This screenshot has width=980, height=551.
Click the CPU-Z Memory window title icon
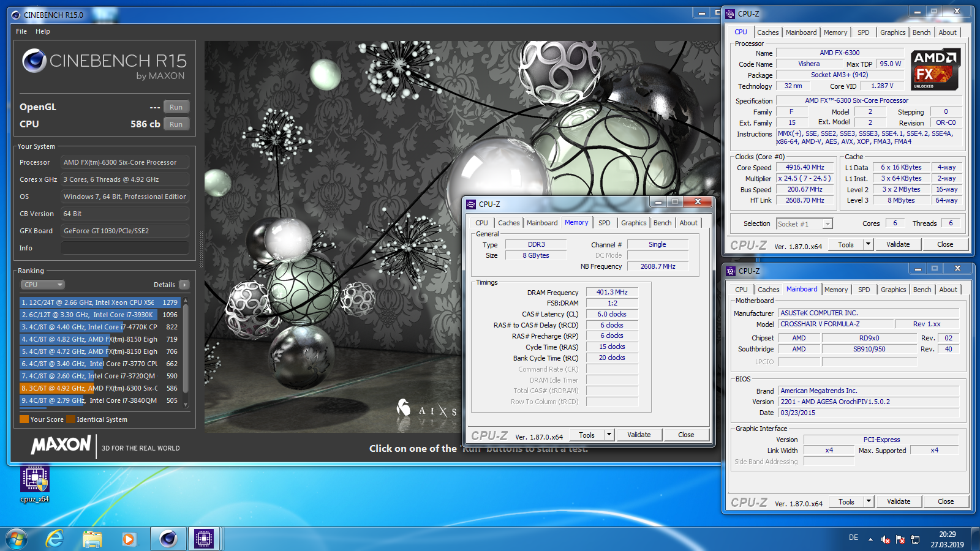tap(471, 204)
